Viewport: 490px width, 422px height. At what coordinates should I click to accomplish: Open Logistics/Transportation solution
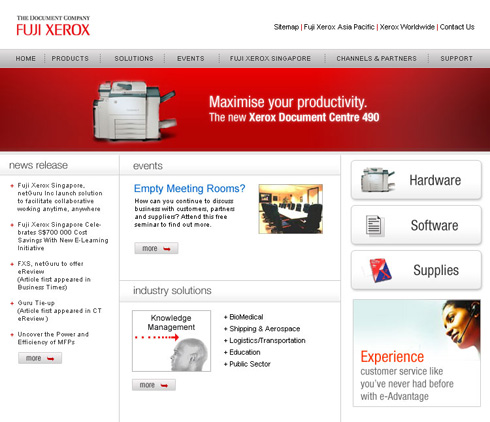[x=267, y=340]
